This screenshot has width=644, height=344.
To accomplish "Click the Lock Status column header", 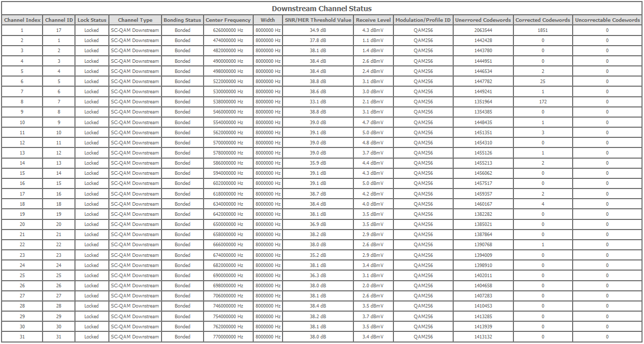I will 92,20.
